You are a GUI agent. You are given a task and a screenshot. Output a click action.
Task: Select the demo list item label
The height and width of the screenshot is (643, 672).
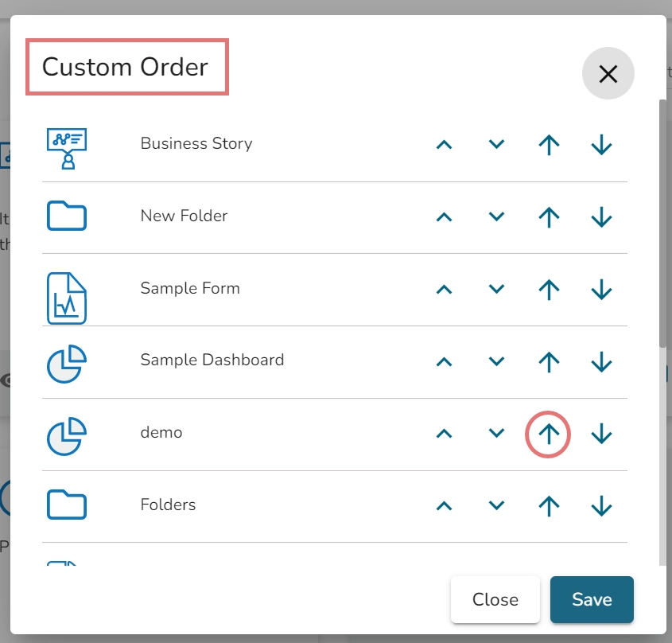(x=161, y=433)
